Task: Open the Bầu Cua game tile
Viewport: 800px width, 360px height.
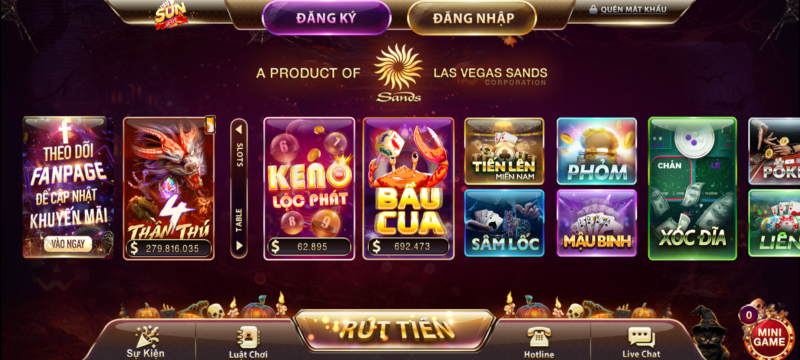Action: click(x=408, y=189)
